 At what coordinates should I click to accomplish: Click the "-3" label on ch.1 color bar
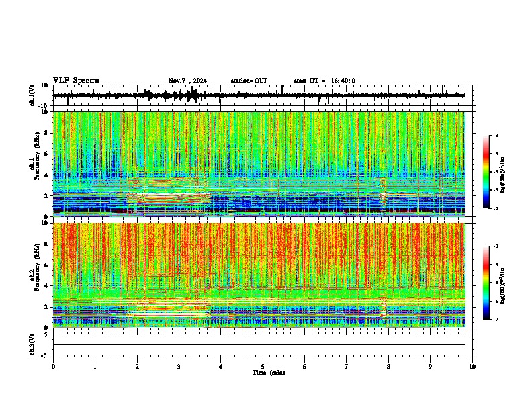496,135
